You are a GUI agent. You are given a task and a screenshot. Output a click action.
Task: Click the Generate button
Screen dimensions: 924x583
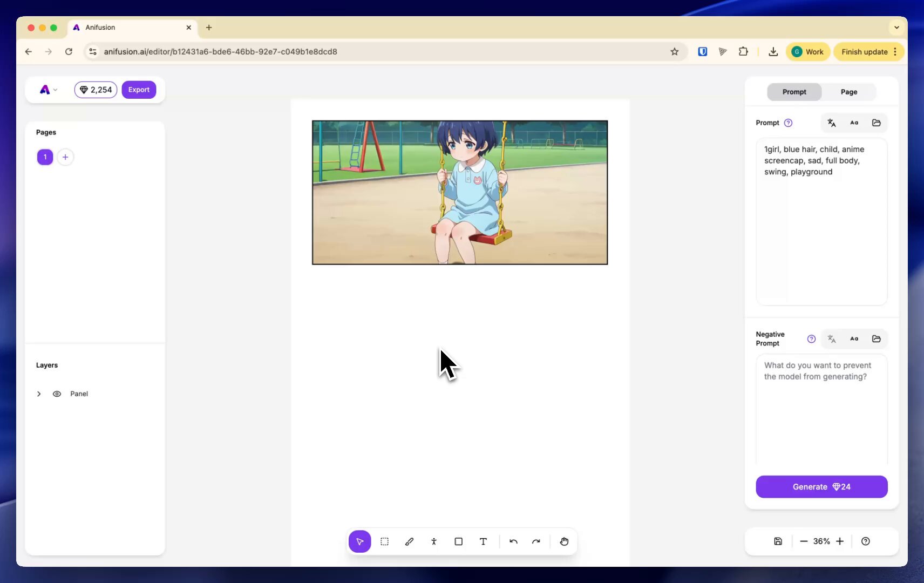tap(821, 487)
